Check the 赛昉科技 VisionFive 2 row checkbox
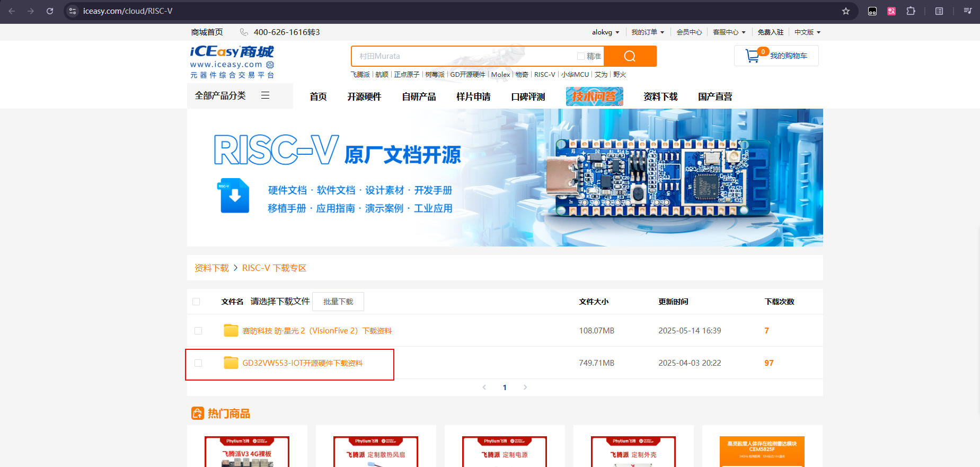 pos(198,331)
